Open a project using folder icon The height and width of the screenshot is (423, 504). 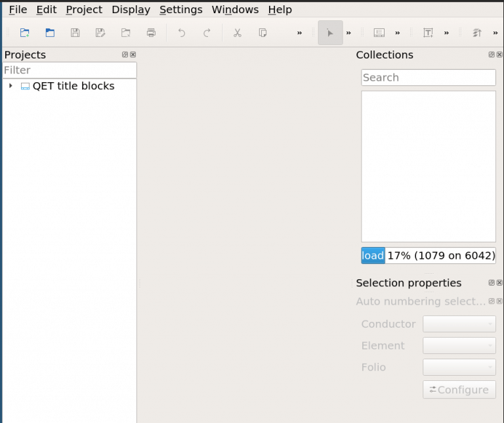tap(50, 33)
